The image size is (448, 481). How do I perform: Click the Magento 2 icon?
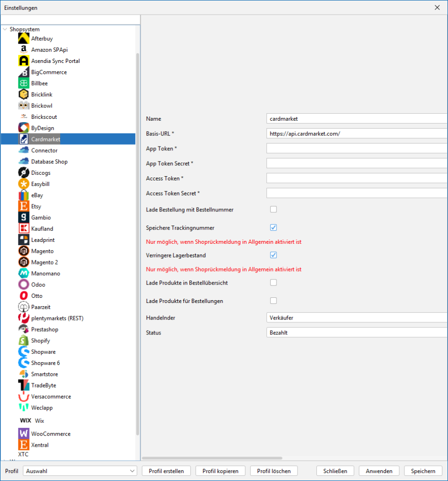point(24,263)
